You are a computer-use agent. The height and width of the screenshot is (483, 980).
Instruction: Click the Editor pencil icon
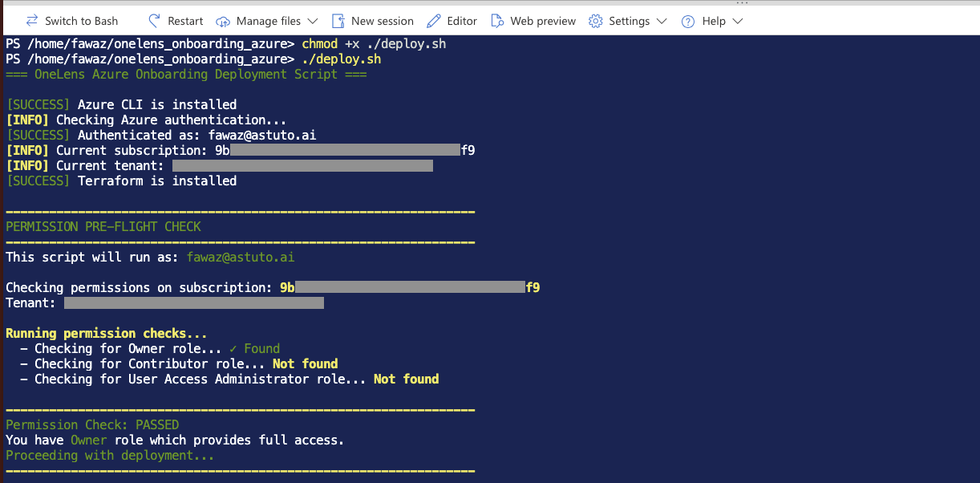tap(434, 21)
